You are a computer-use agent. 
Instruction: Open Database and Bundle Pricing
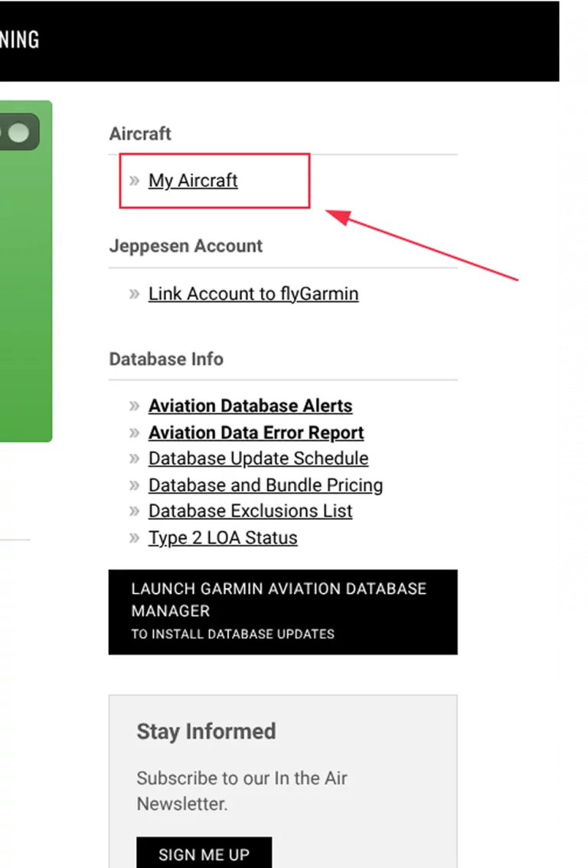tap(265, 485)
